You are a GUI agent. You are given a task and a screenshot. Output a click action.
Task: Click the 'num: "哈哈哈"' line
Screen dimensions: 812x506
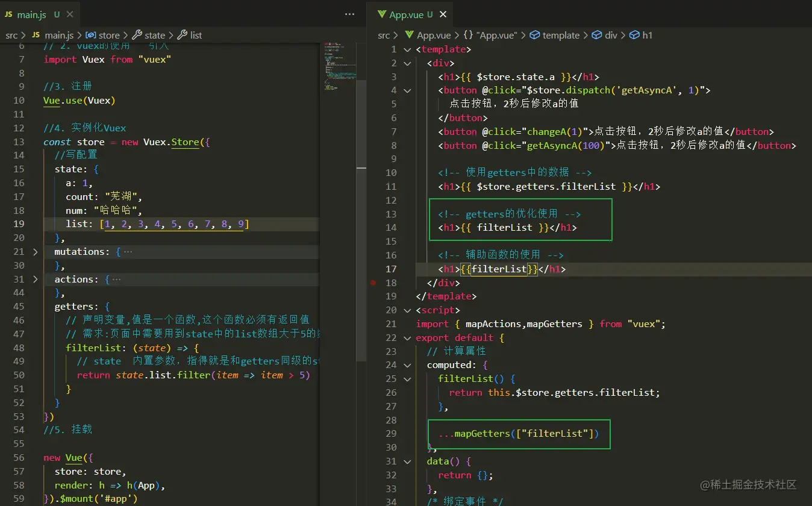pos(104,211)
